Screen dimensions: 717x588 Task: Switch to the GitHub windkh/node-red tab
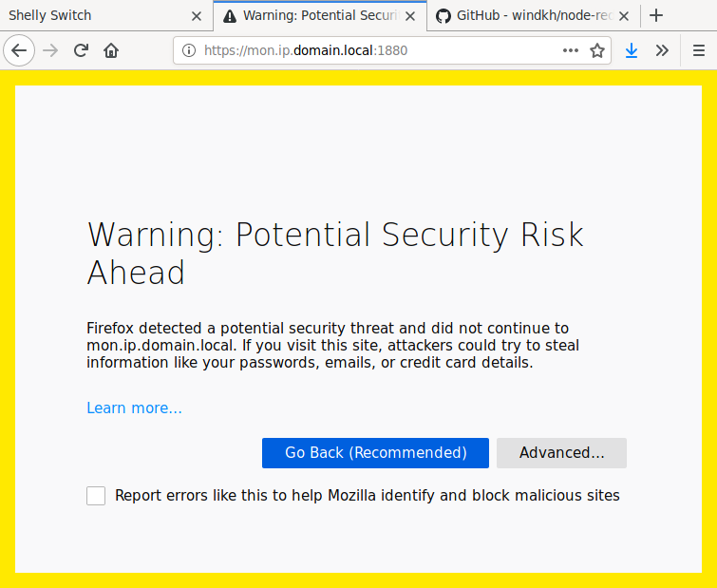526,15
